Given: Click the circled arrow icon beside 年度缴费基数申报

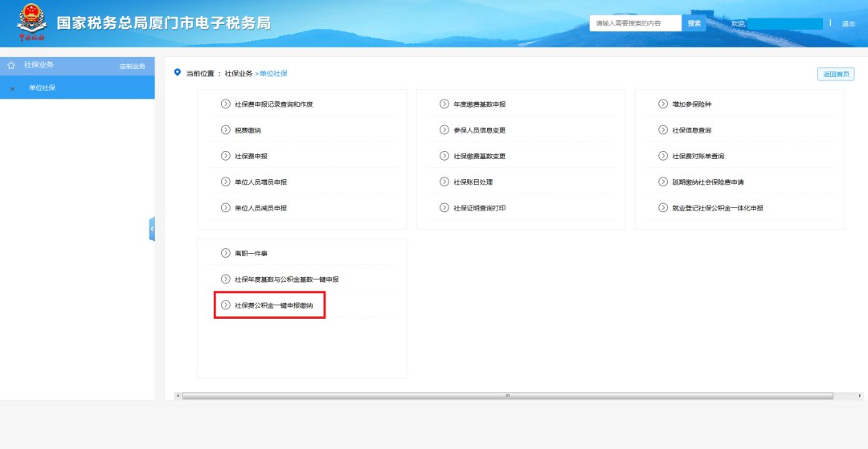Looking at the screenshot, I should 444,104.
